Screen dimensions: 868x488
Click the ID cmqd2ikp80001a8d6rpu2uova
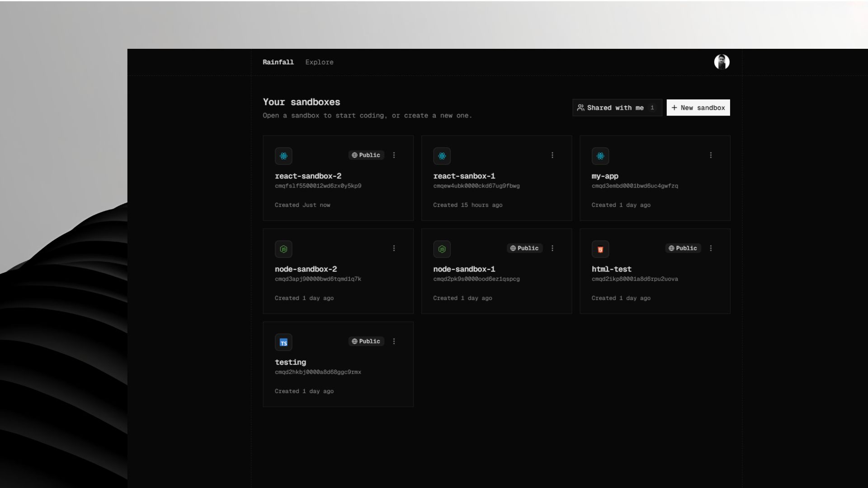pos(635,279)
